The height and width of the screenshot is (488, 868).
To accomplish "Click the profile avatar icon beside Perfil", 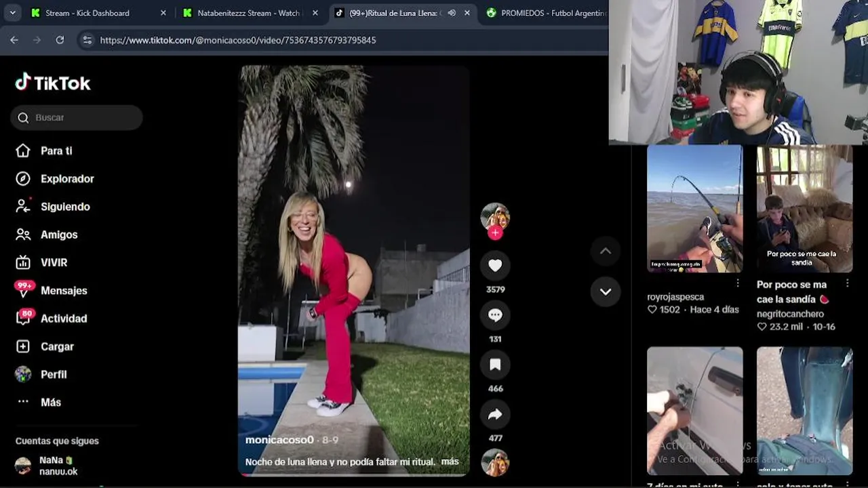I will (23, 374).
